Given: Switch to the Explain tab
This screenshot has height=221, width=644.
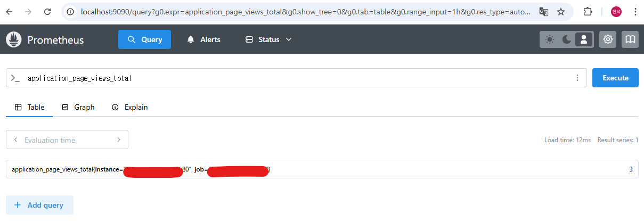Looking at the screenshot, I should [x=129, y=107].
